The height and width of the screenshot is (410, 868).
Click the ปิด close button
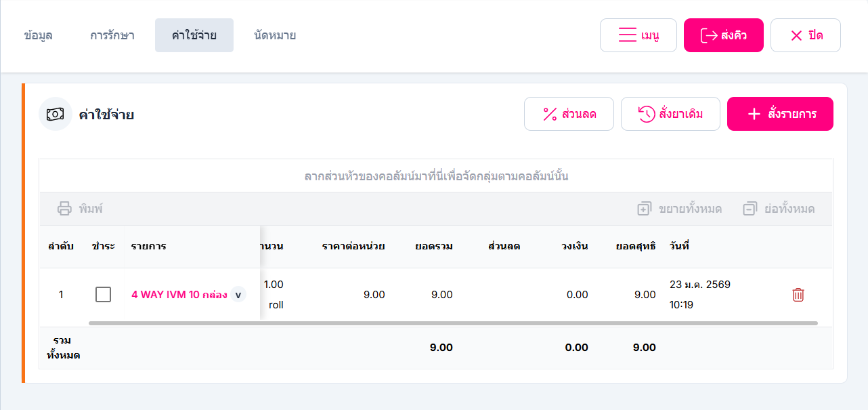click(806, 35)
